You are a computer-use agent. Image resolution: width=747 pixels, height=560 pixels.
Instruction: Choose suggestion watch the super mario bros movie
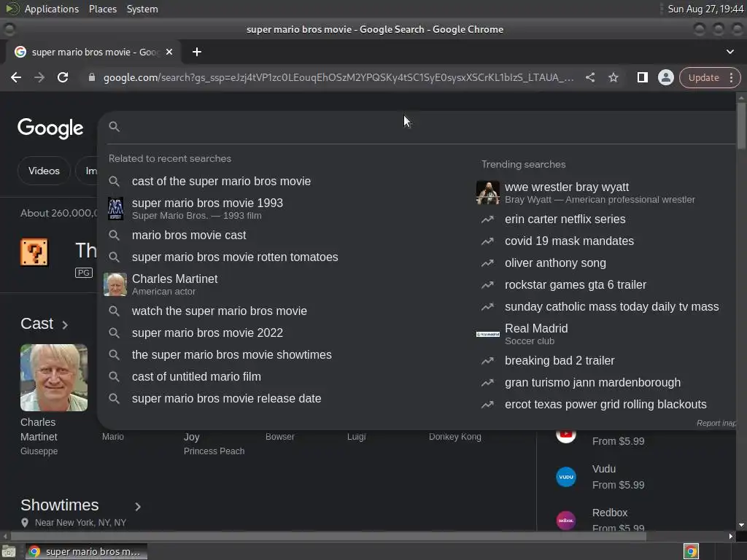click(219, 311)
